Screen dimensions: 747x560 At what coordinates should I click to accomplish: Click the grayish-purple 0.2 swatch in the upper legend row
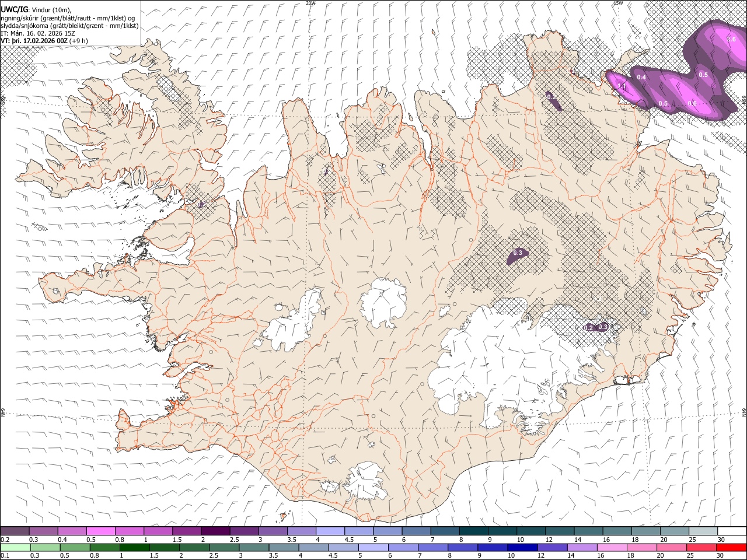(x=15, y=531)
